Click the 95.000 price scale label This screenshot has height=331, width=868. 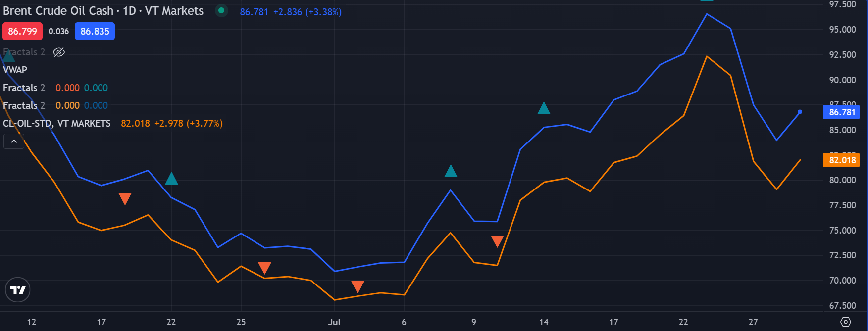tap(842, 30)
